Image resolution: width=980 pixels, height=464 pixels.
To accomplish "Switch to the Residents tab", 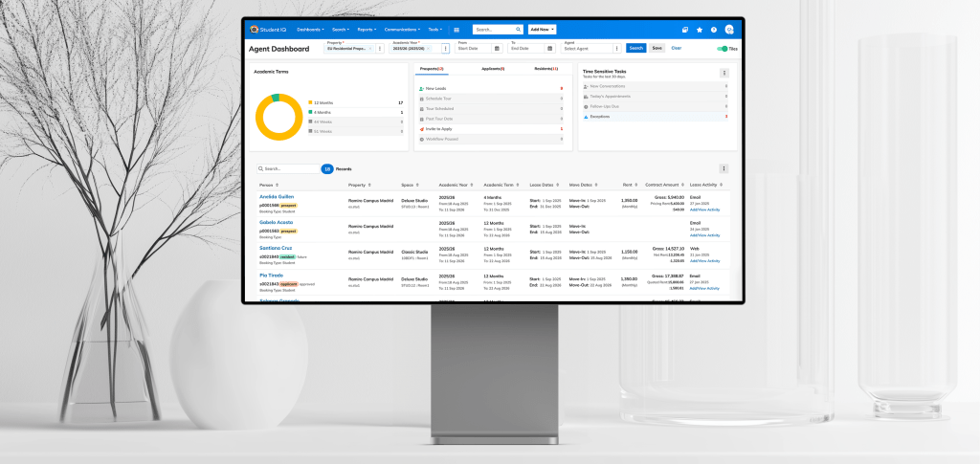I will (x=546, y=70).
